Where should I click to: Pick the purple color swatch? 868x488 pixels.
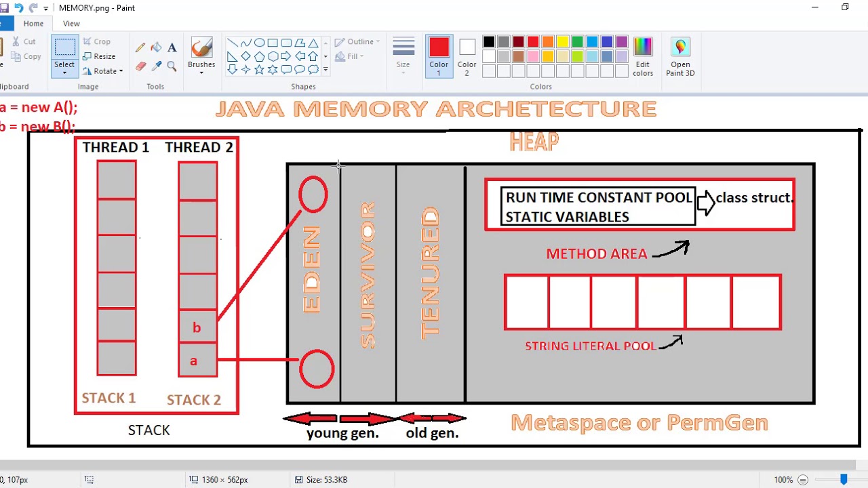[x=622, y=42]
